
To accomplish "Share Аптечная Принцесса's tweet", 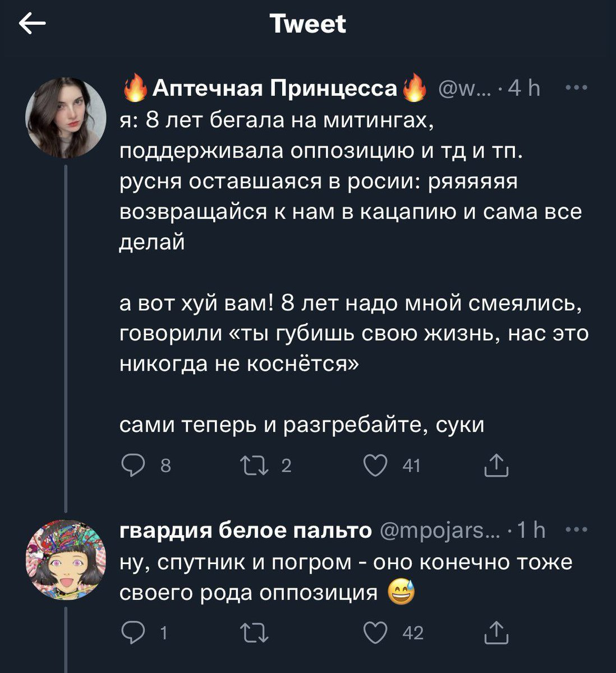I will click(496, 466).
